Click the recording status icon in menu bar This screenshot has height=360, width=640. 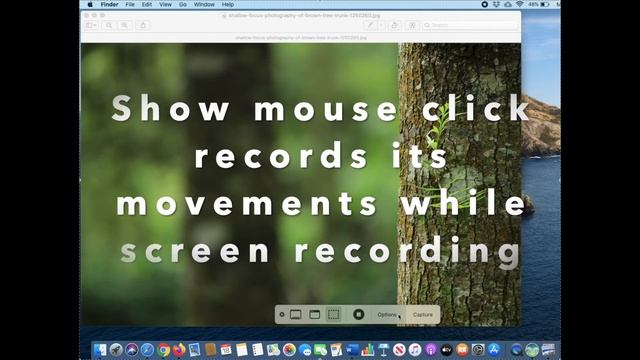tap(484, 4)
